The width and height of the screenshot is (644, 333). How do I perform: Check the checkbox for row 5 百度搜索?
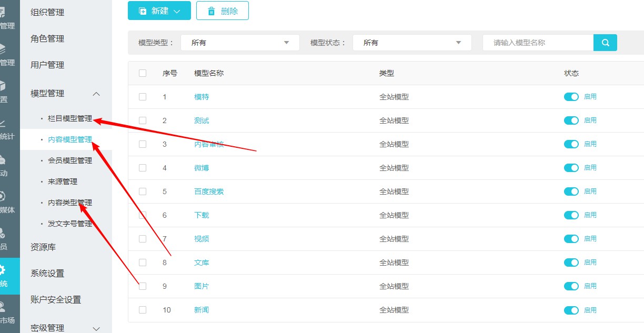pyautogui.click(x=143, y=191)
